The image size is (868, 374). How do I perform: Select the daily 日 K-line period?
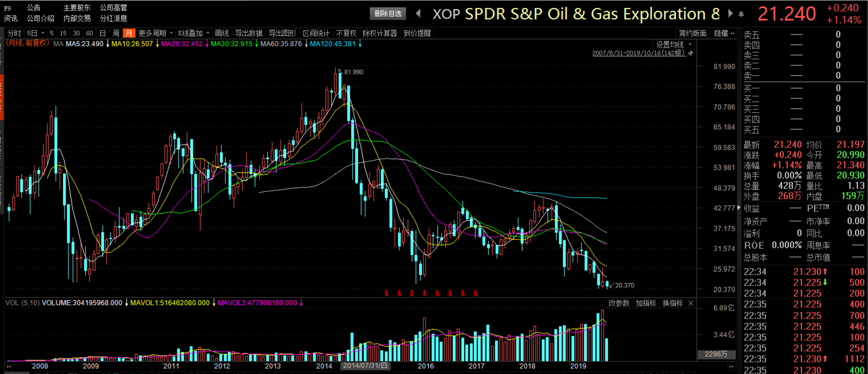103,33
